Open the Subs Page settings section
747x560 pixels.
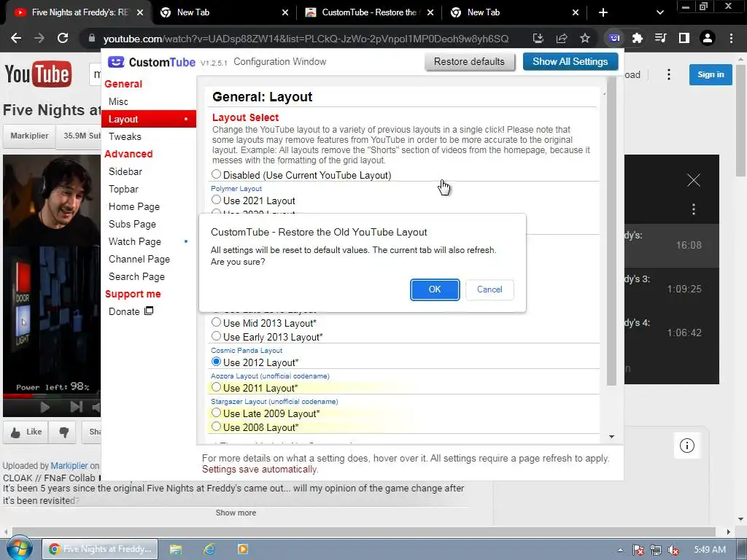(x=132, y=225)
